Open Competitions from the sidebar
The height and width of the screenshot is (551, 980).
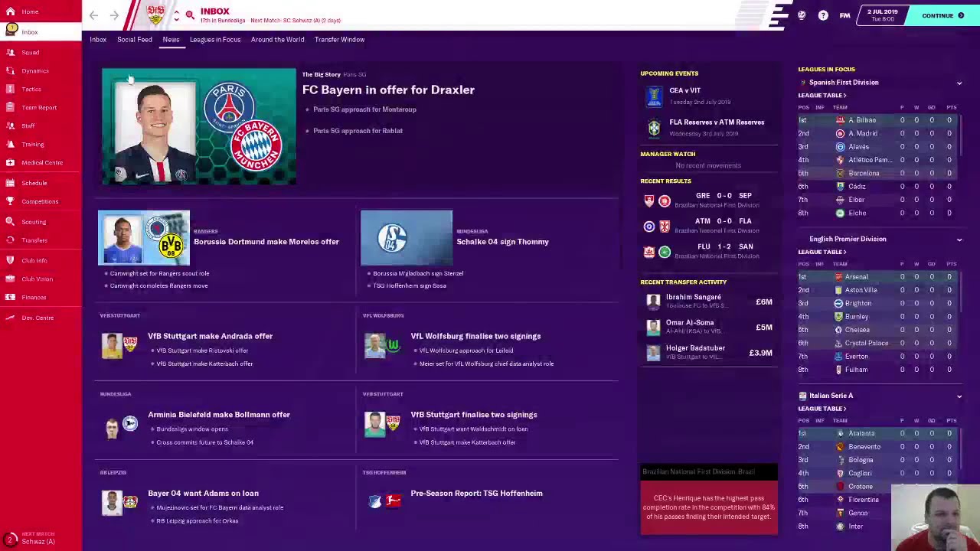pos(39,201)
